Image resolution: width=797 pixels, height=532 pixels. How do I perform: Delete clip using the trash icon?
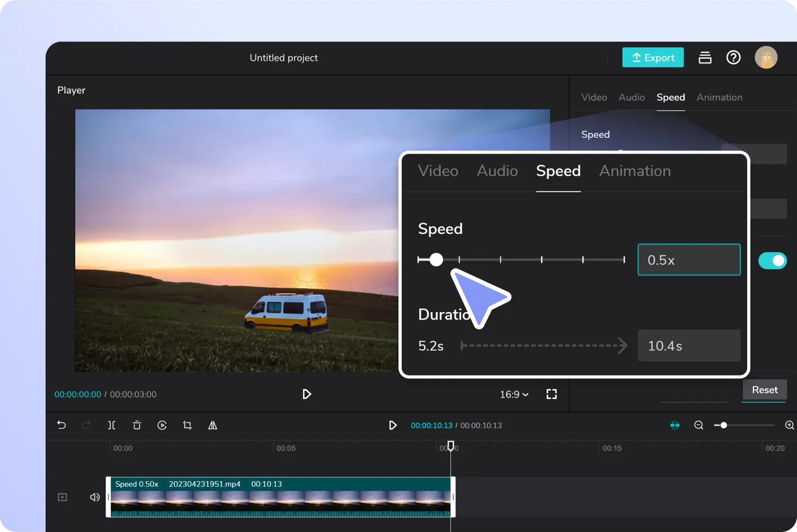(x=137, y=425)
